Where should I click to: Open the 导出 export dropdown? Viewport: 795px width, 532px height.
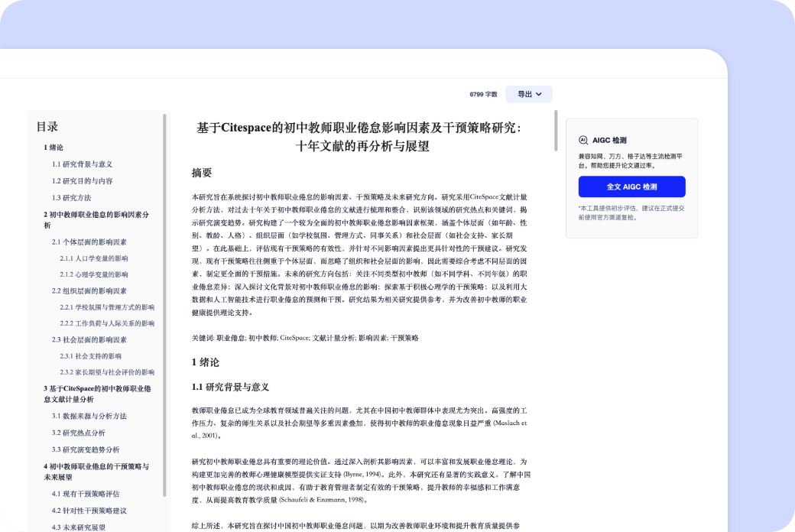529,94
